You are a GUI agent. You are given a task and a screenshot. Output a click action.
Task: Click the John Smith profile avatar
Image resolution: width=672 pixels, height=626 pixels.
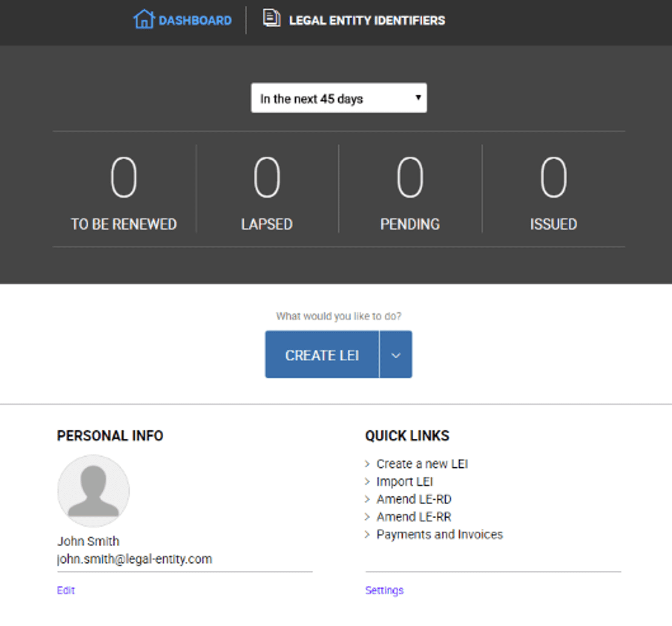click(93, 491)
